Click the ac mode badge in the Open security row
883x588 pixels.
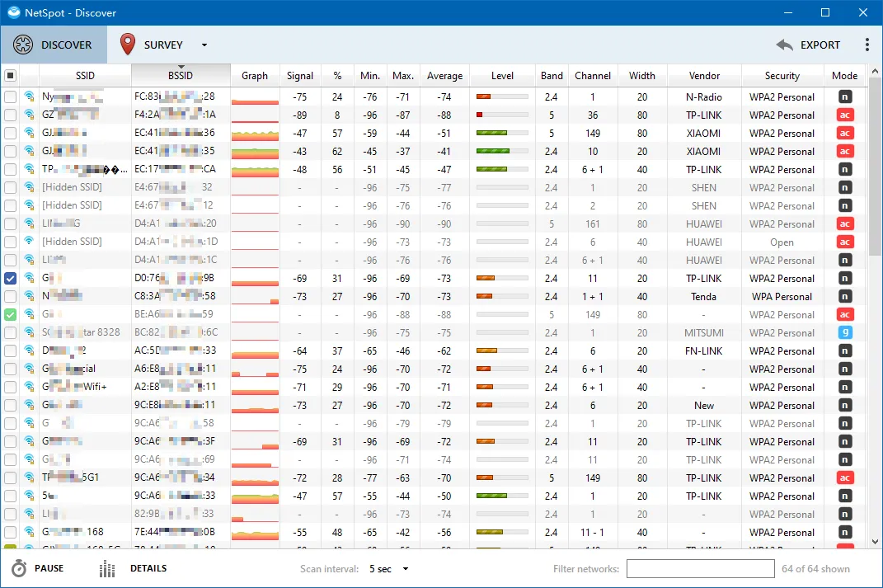[x=845, y=242]
